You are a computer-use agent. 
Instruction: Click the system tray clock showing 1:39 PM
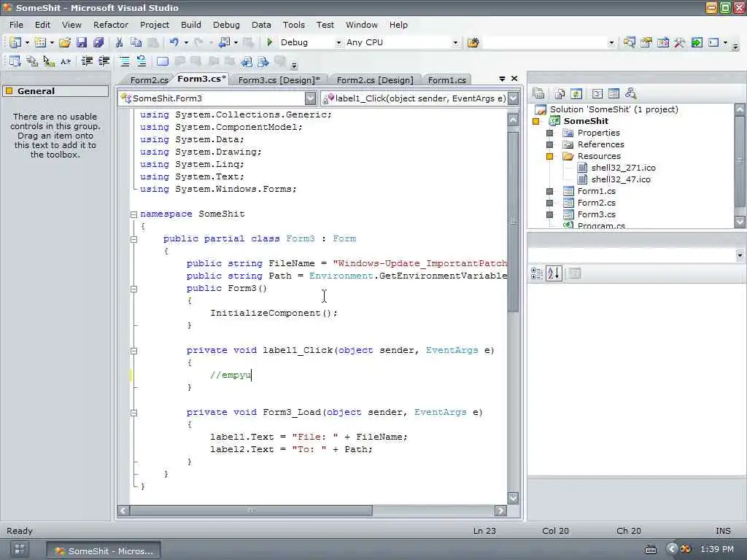click(x=717, y=549)
